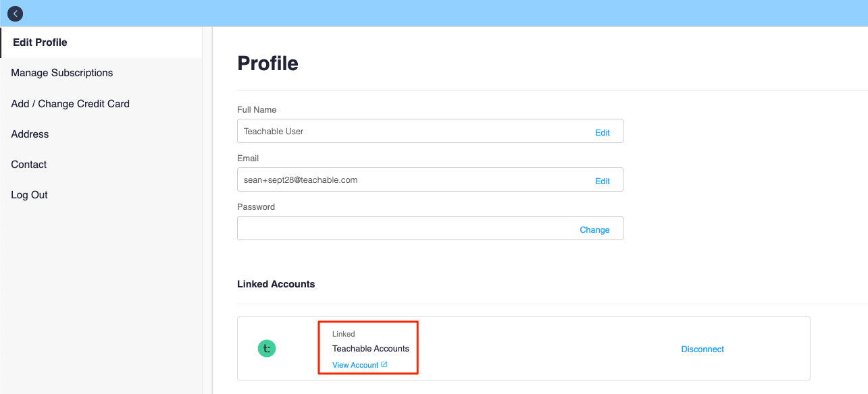Click the Email input showing sean+sept28@teachable.com
Screen dimensions: 868x394
pos(430,179)
